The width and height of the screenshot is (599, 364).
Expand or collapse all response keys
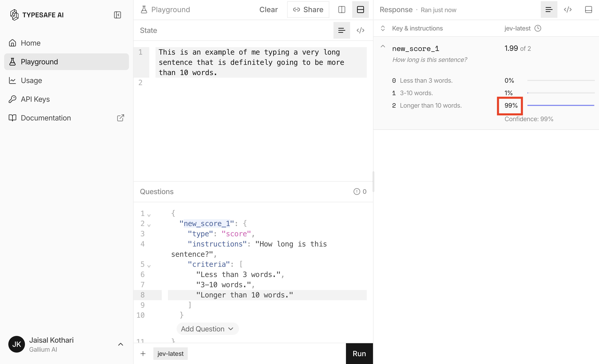point(383,28)
